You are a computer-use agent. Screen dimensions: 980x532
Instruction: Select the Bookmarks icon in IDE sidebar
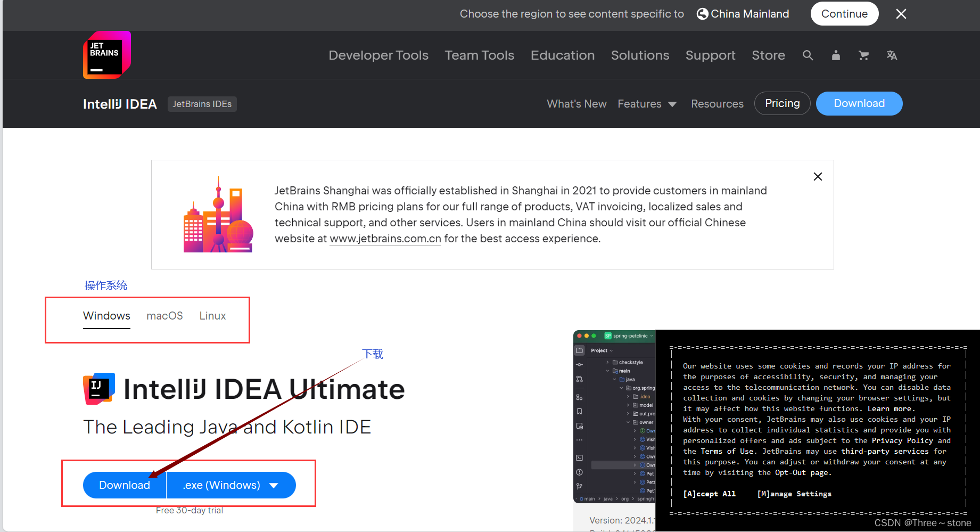pyautogui.click(x=580, y=411)
